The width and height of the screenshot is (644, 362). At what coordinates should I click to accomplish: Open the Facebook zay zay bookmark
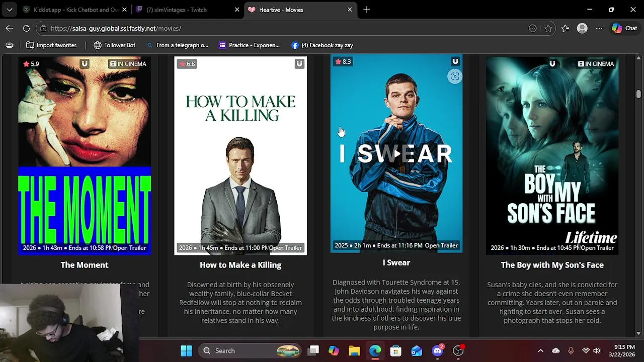tap(322, 45)
